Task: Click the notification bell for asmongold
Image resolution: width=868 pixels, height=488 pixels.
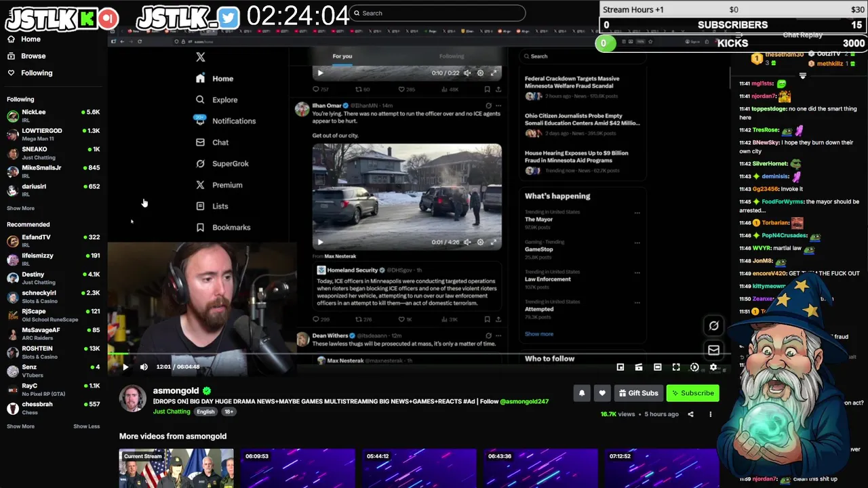Action: tap(582, 393)
